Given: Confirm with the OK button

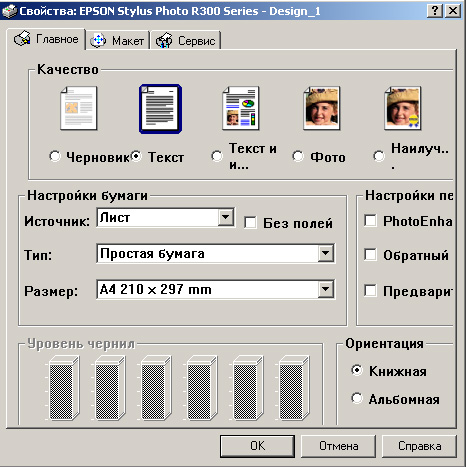Looking at the screenshot, I should 257,446.
